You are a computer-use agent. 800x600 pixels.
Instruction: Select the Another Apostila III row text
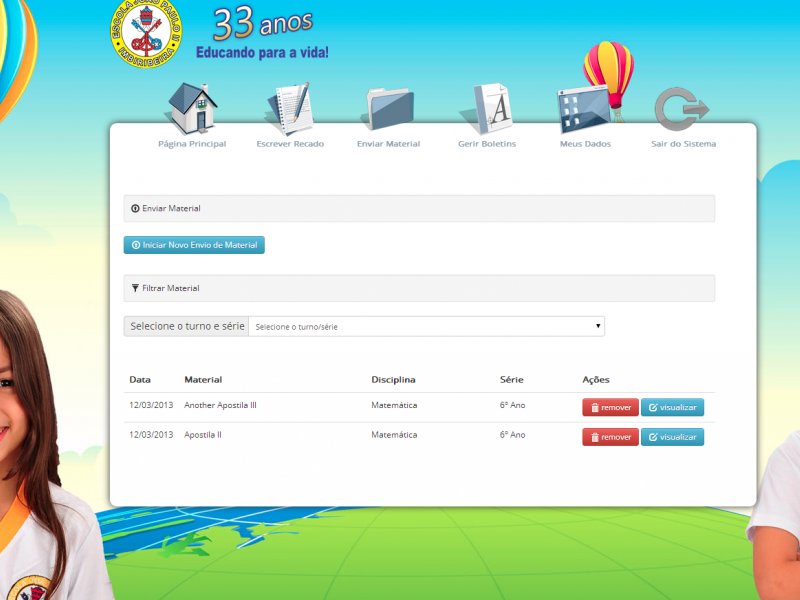coord(220,405)
